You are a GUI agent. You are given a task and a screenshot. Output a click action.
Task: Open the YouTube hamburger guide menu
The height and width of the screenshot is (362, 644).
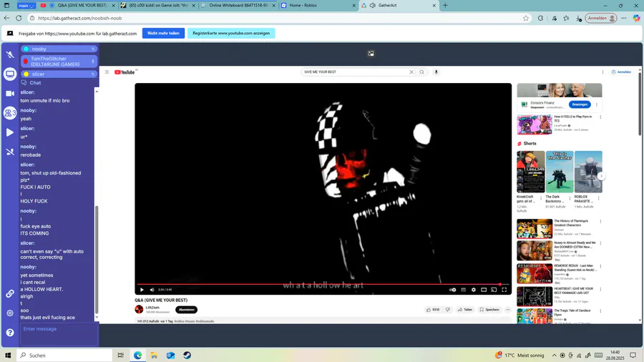click(107, 72)
